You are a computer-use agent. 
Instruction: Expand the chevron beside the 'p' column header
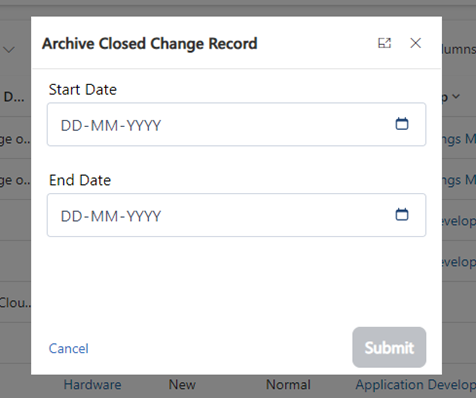pyautogui.click(x=456, y=97)
